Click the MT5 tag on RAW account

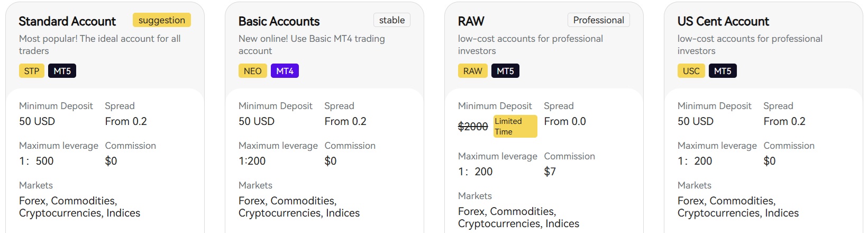tap(505, 71)
